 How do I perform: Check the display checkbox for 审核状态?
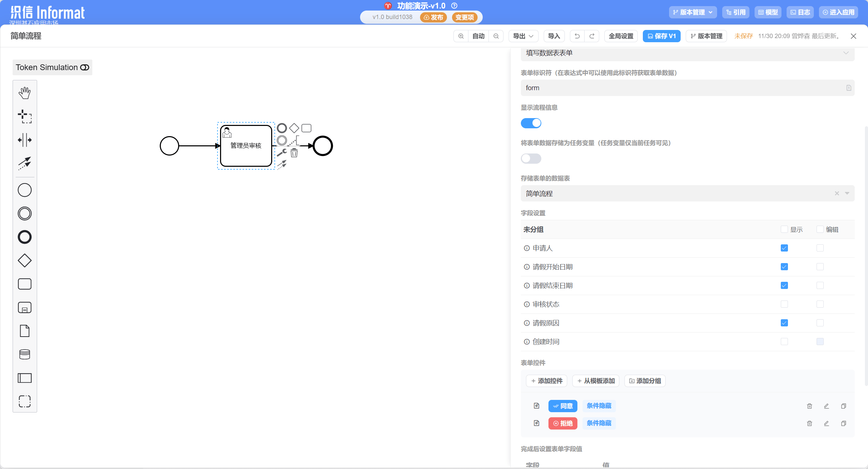(784, 304)
